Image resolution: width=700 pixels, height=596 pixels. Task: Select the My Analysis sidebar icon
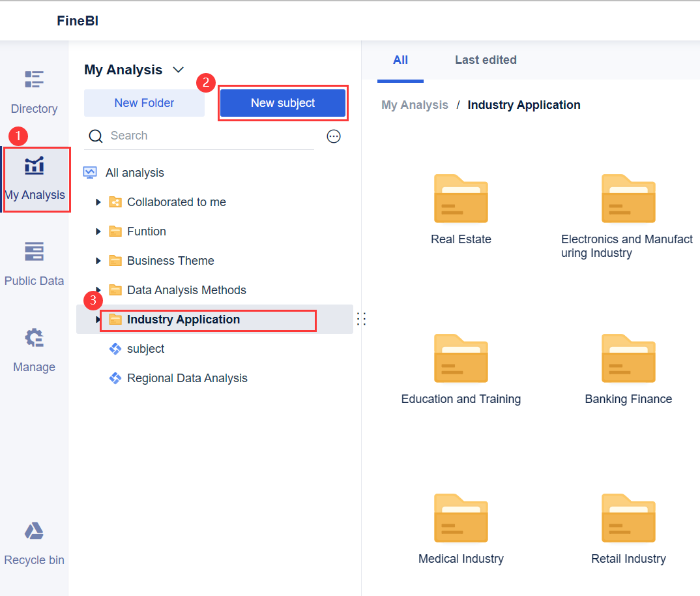click(34, 166)
